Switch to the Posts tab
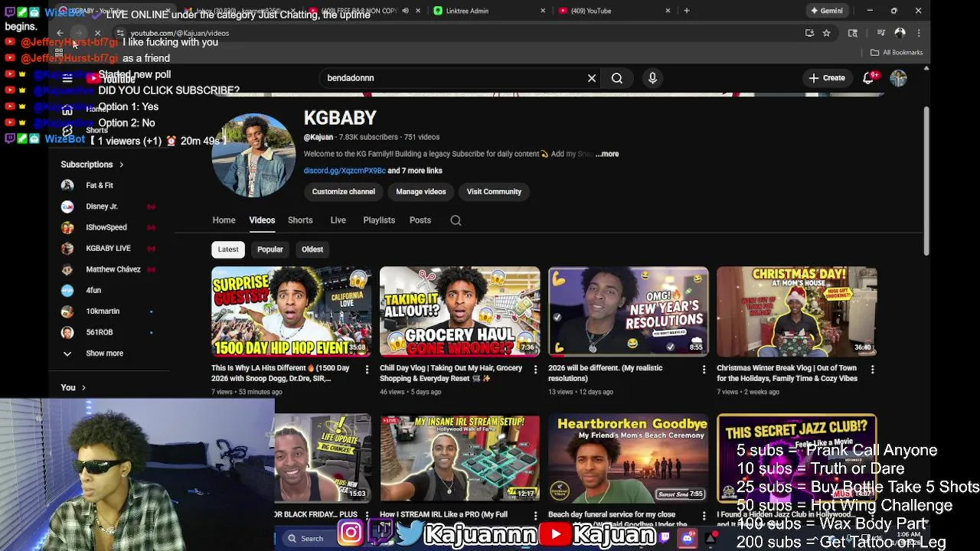This screenshot has width=980, height=551. pyautogui.click(x=420, y=220)
